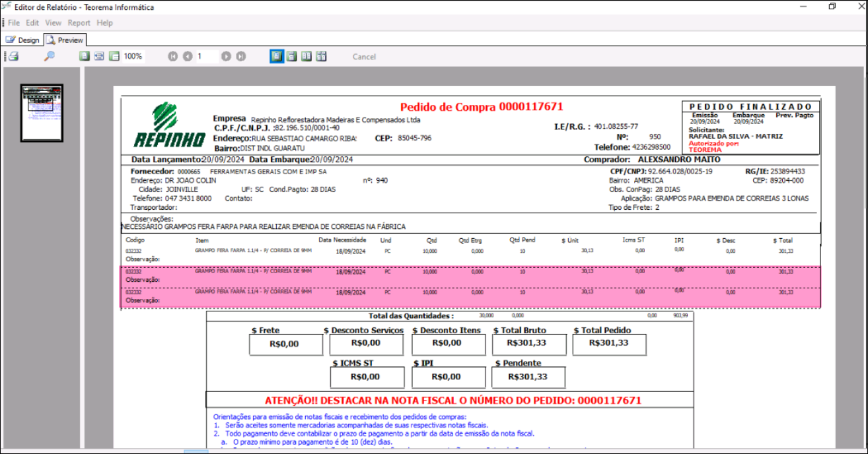Viewport: 868px width, 454px height.
Task: Click the Cancel button in toolbar
Action: tap(364, 57)
